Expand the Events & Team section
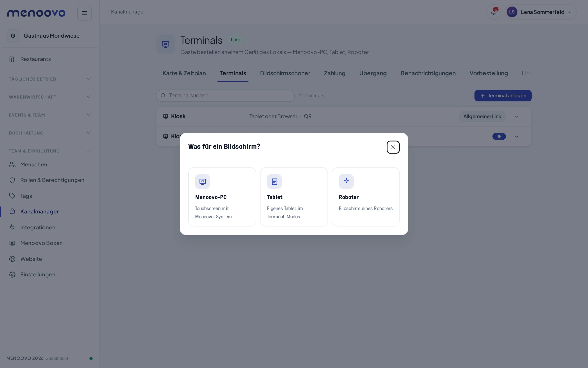The image size is (588, 368). pos(50,115)
